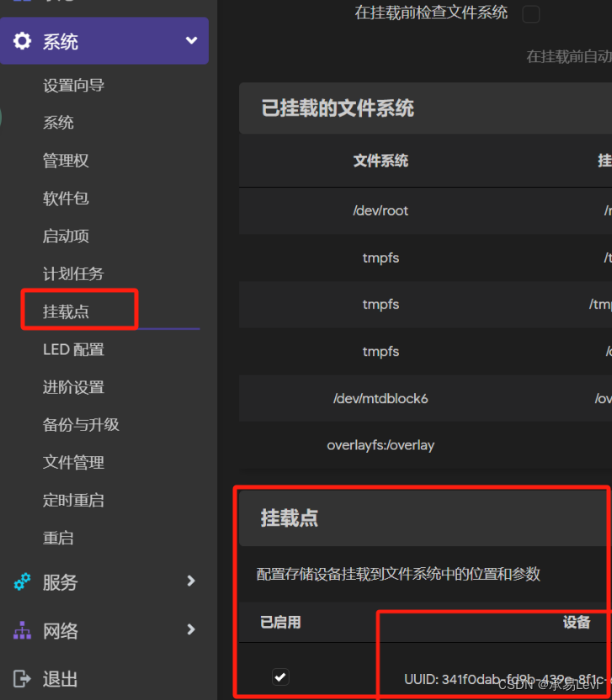Click 服务 main menu label
The image size is (612, 700).
[61, 582]
